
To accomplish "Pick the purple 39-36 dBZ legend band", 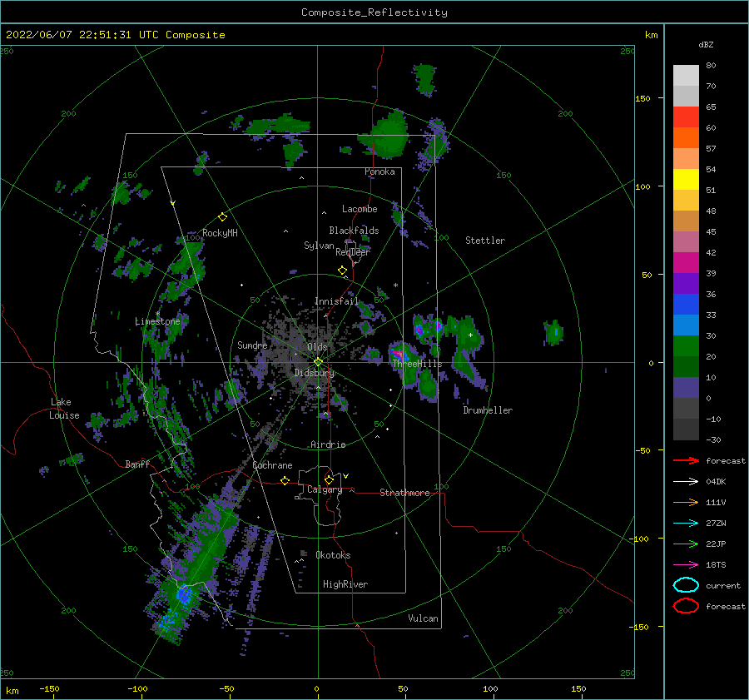I will click(x=686, y=284).
